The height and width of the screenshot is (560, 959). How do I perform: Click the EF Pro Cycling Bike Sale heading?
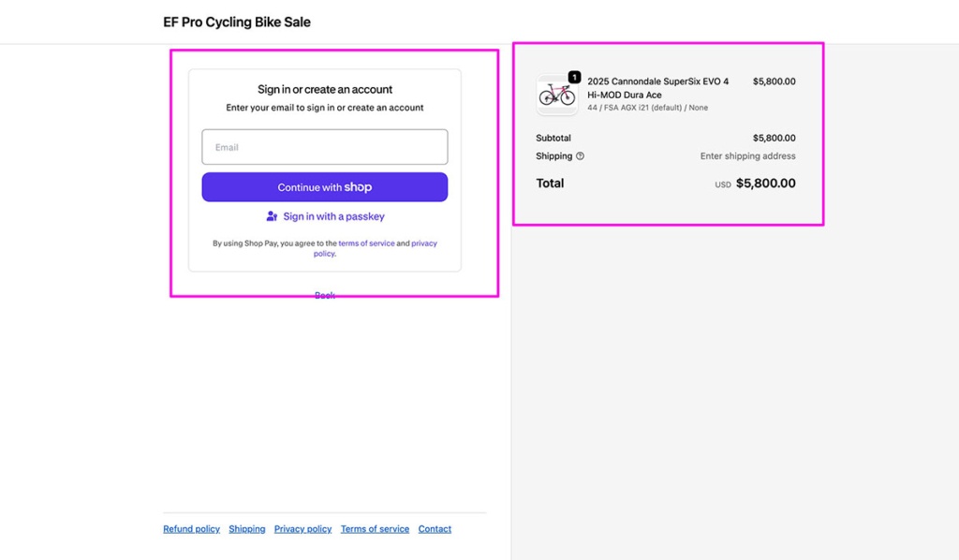click(237, 22)
